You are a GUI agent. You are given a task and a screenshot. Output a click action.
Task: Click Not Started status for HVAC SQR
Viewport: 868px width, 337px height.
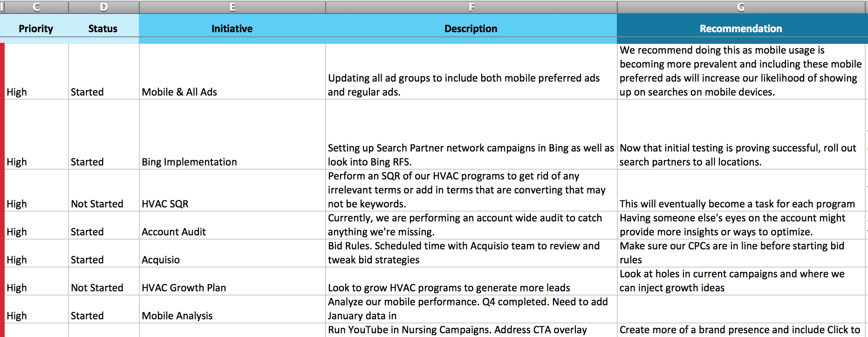coord(104,190)
